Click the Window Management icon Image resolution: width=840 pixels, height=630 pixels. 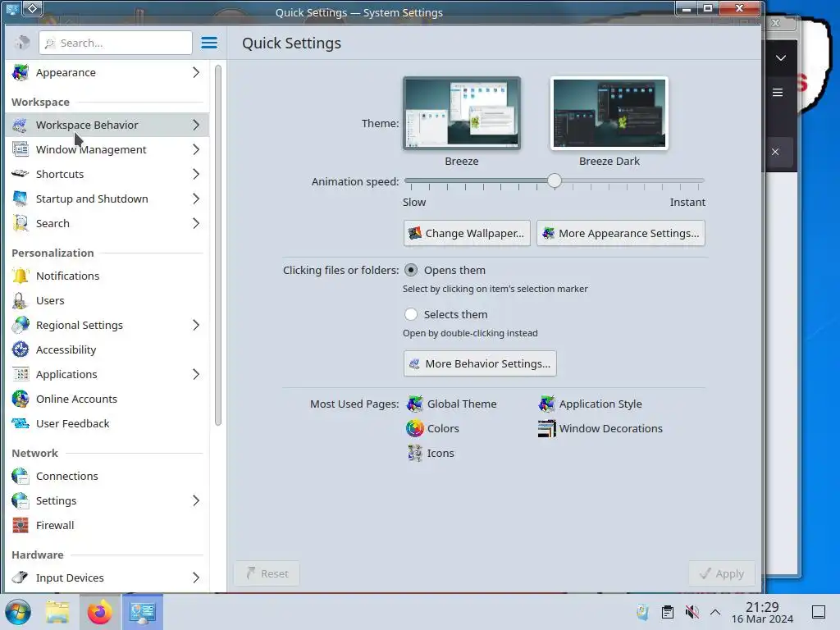21,149
